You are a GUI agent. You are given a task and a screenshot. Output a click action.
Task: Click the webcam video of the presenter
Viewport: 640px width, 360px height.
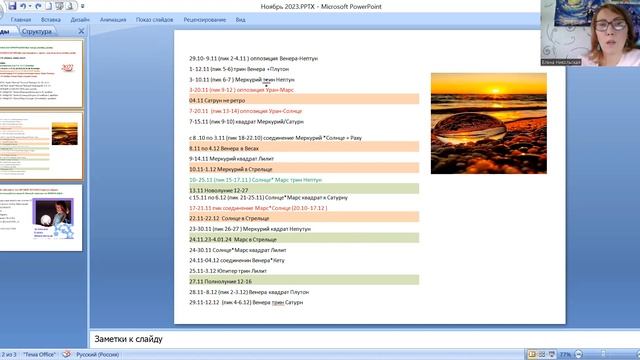(x=590, y=33)
